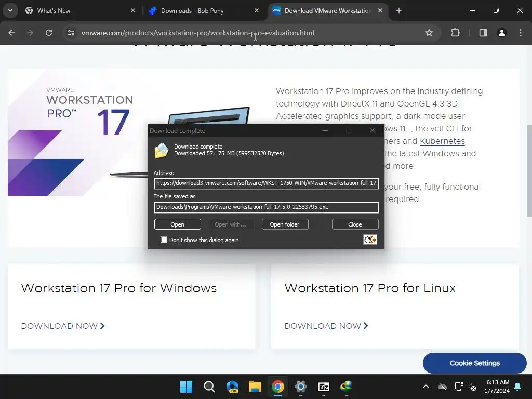Click the envelope icon in download dialog
Image resolution: width=532 pixels, height=399 pixels.
coord(162,151)
